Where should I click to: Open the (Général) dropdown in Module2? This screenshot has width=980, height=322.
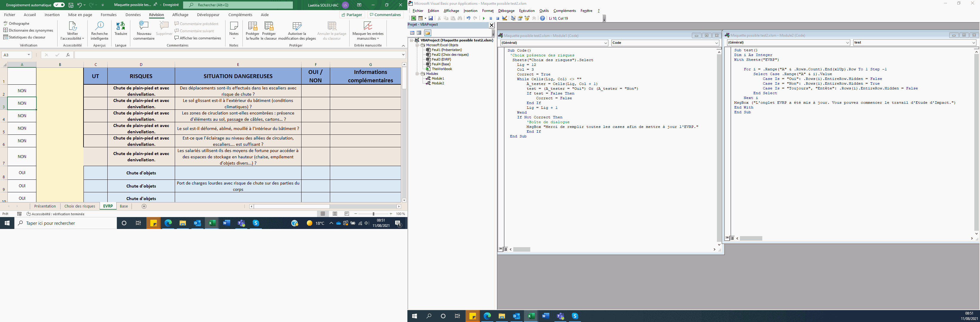coord(847,43)
